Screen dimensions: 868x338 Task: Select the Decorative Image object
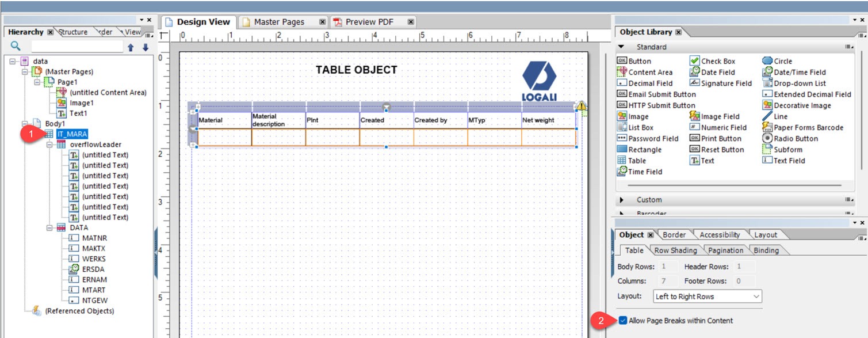point(803,105)
